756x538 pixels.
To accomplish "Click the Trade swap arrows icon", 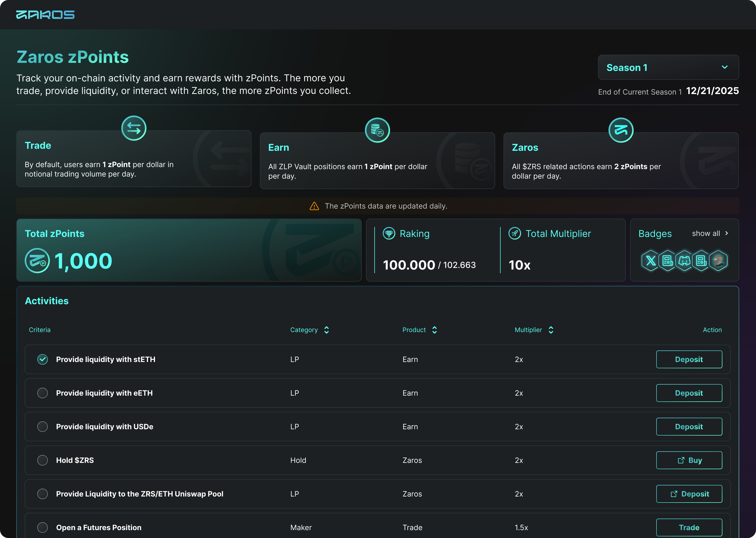I will point(134,128).
